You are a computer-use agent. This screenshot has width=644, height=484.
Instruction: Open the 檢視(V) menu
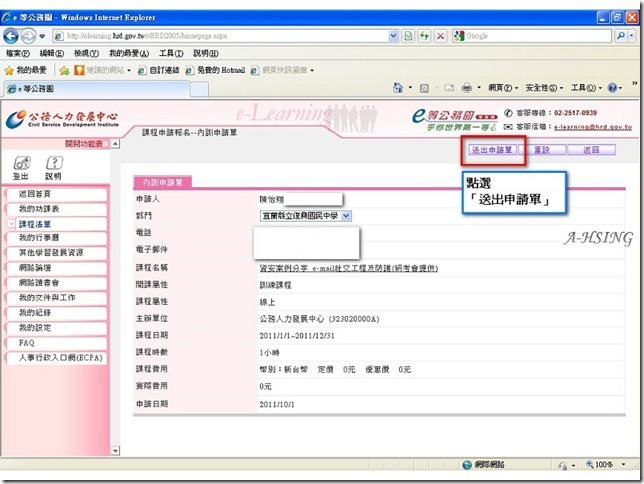(87, 53)
